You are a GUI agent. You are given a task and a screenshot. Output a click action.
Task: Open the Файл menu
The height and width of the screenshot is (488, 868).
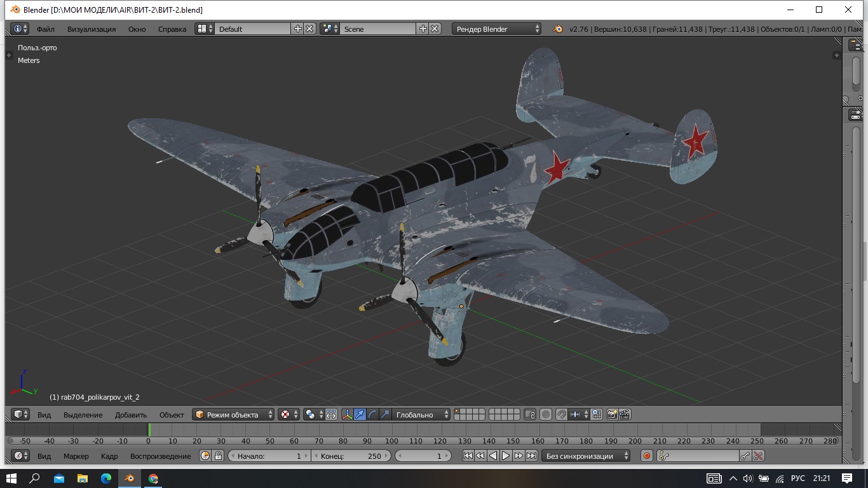point(45,29)
